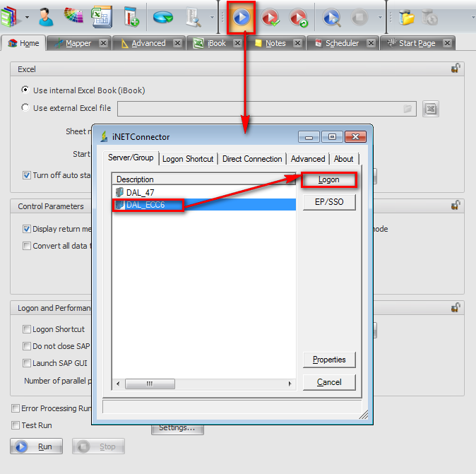This screenshot has width=476, height=474.
Task: Open Direct Connection tab in dialog
Action: click(252, 159)
